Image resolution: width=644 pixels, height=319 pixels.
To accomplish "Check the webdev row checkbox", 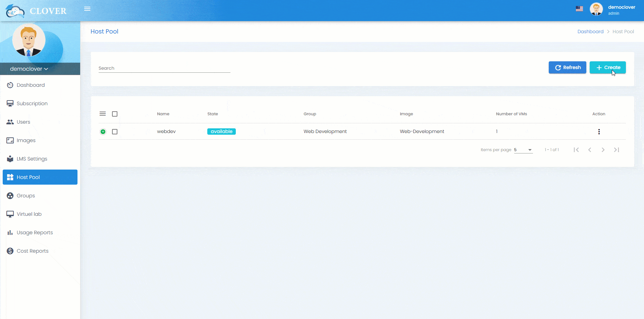I will click(x=115, y=132).
